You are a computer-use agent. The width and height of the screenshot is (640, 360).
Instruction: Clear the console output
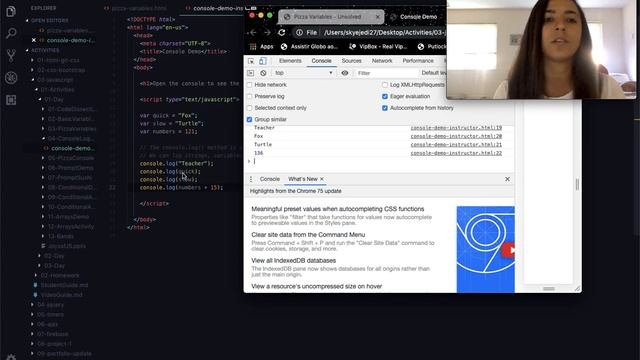263,73
